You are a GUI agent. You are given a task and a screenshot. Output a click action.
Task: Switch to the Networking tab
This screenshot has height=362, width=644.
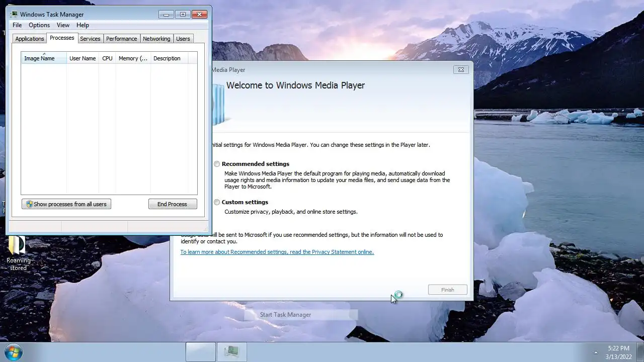pyautogui.click(x=156, y=39)
